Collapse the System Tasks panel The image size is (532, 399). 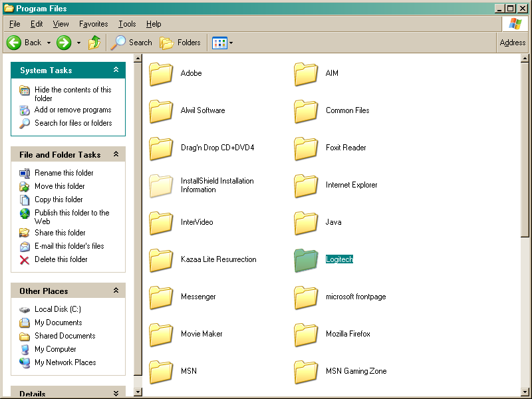116,70
